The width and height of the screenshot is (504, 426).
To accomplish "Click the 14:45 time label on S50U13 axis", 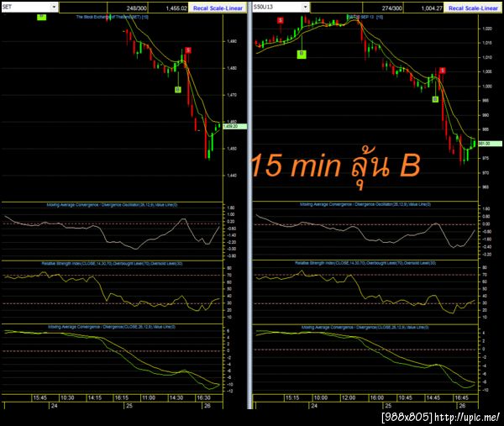I will pyautogui.click(x=433, y=398).
